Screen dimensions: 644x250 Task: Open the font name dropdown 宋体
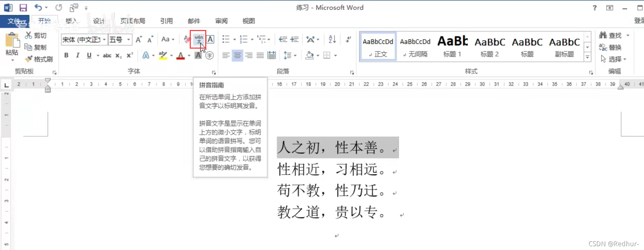(104, 40)
